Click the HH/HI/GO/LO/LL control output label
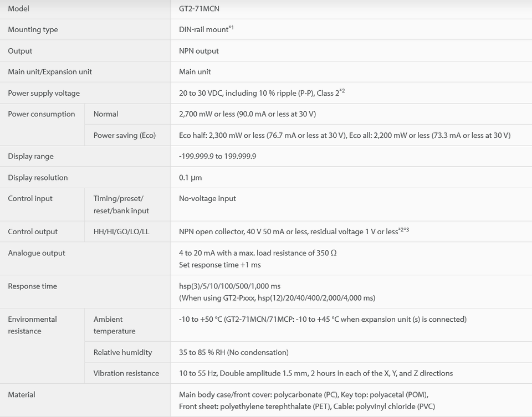 click(x=121, y=231)
